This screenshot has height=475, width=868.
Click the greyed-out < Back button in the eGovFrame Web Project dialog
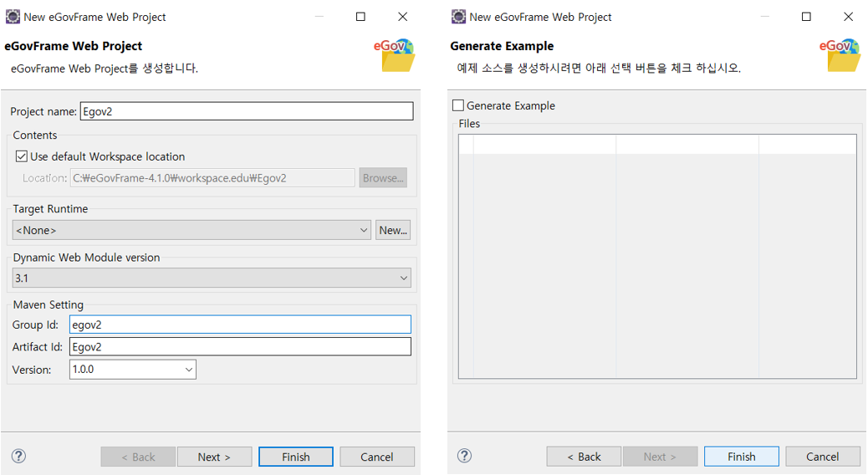pyautogui.click(x=138, y=457)
